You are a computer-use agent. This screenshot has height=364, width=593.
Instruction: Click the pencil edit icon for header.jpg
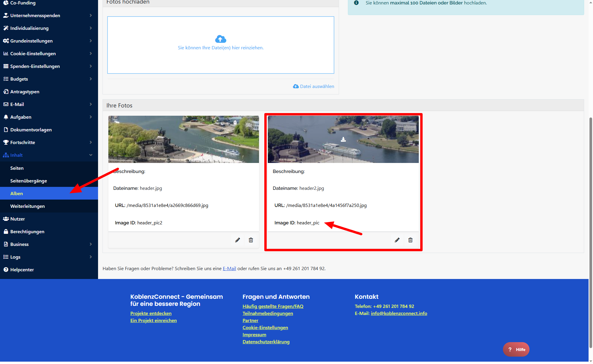(237, 240)
